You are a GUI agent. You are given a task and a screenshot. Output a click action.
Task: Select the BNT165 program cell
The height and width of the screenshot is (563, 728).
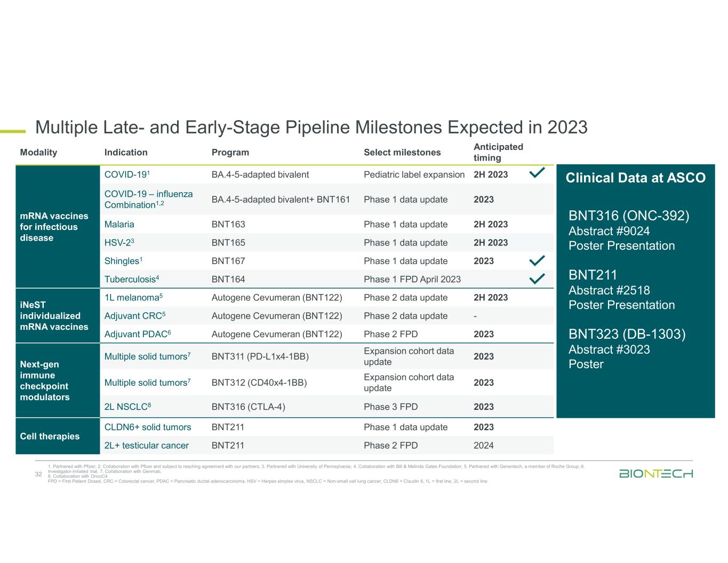click(228, 242)
